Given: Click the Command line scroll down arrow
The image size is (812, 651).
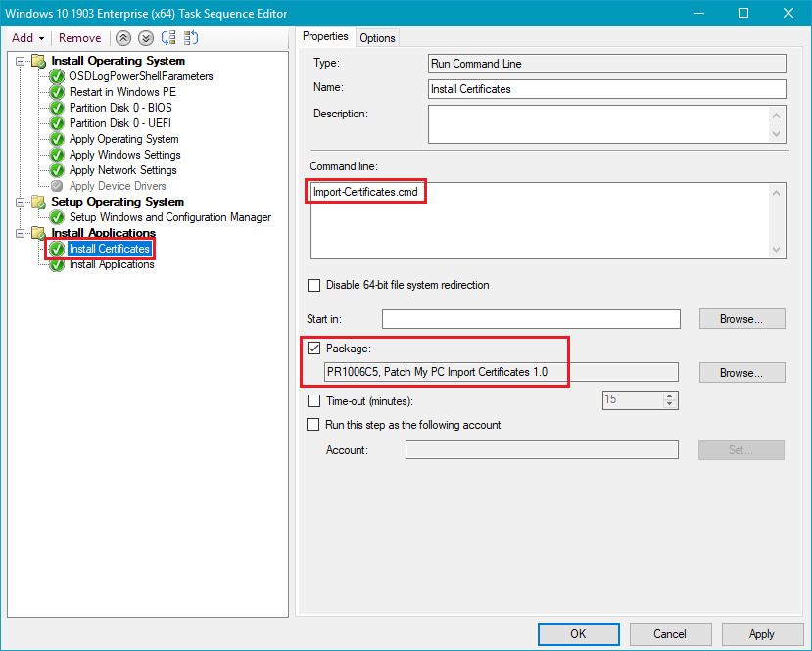Looking at the screenshot, I should (776, 249).
